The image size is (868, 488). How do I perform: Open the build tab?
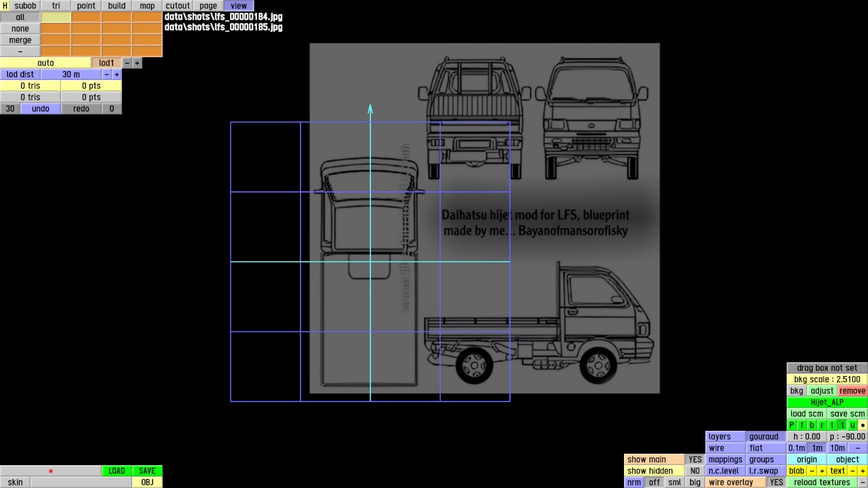117,6
